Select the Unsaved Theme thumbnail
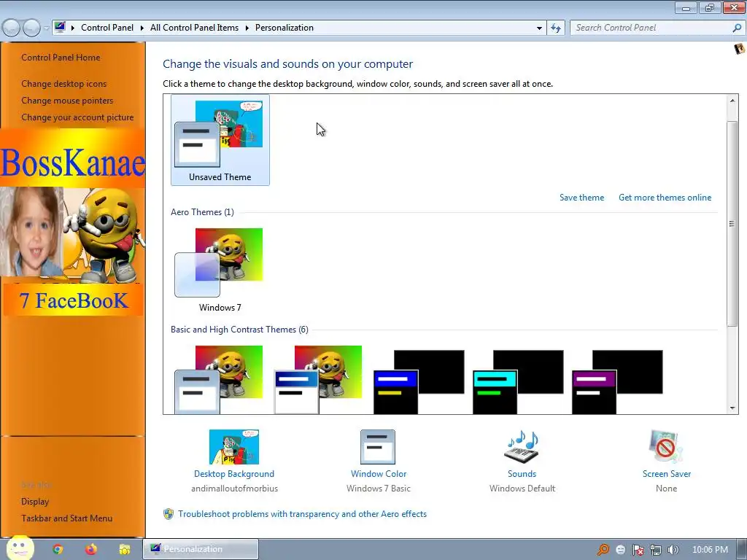Viewport: 747px width, 560px height. 220,139
